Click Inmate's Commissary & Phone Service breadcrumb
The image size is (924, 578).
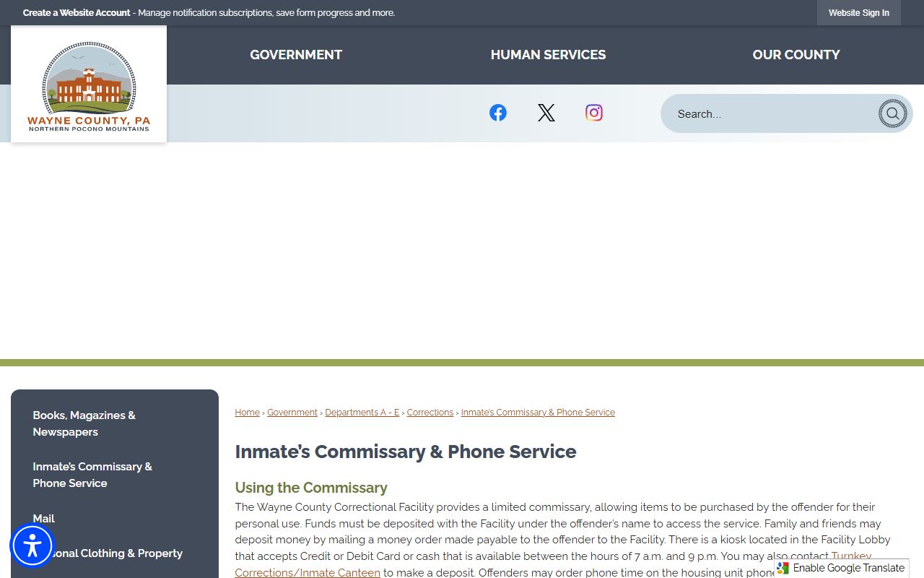[538, 413]
